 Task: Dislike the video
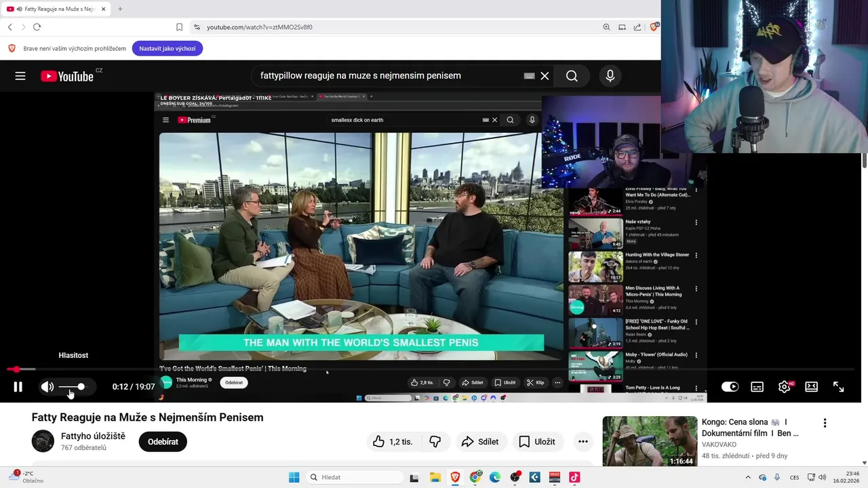435,442
